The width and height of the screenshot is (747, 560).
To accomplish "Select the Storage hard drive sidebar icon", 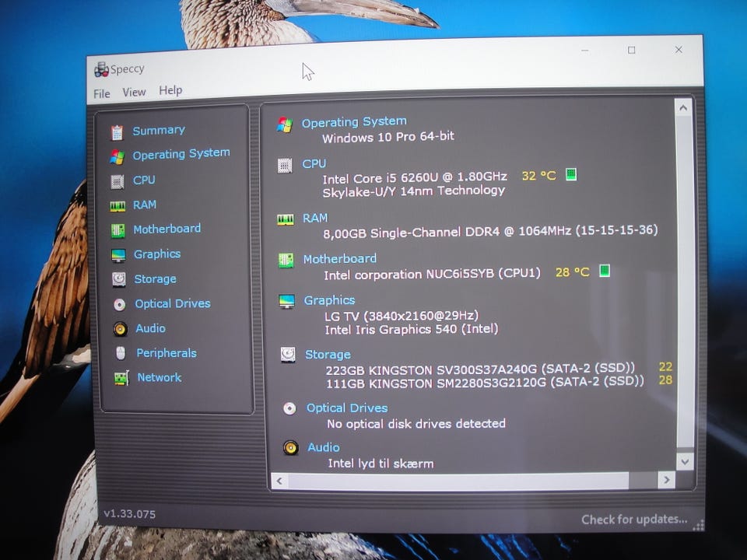I will point(118,279).
